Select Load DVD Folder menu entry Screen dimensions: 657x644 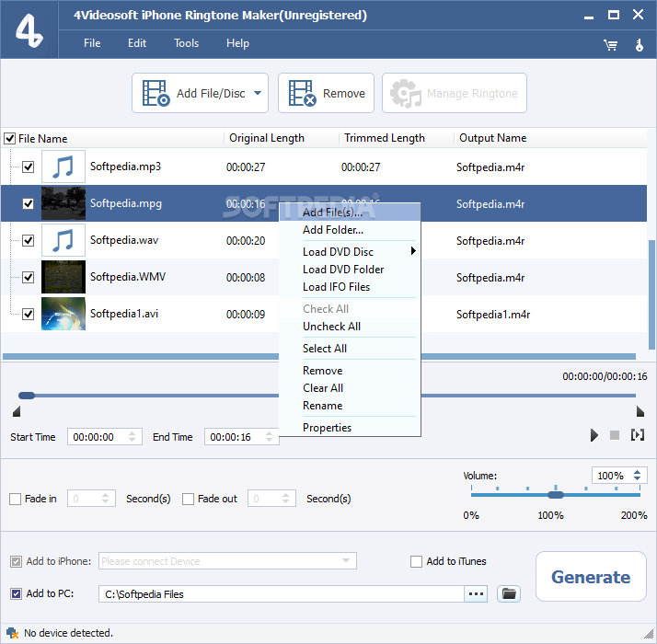coord(350,270)
